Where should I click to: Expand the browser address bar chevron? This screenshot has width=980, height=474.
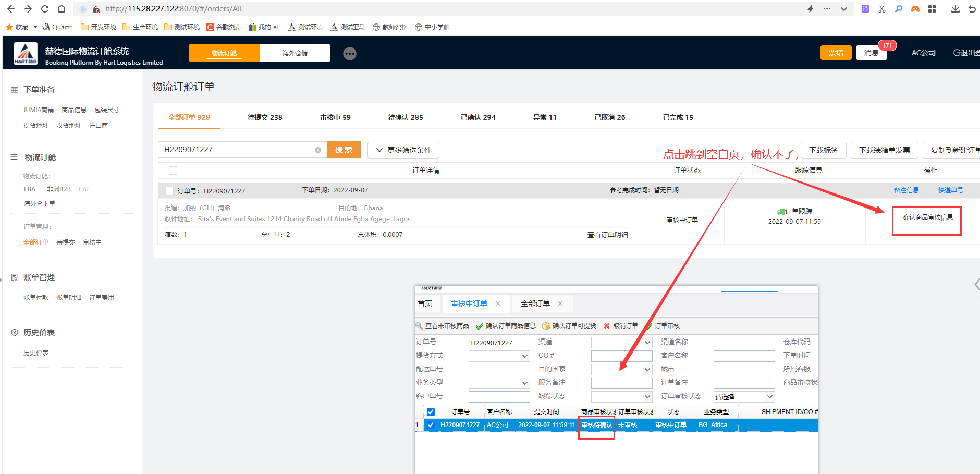tap(843, 9)
